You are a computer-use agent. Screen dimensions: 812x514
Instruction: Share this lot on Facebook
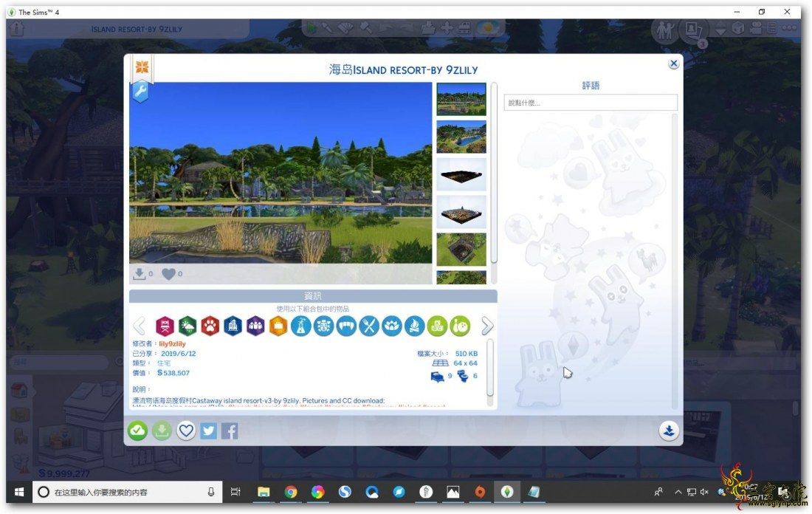(230, 431)
